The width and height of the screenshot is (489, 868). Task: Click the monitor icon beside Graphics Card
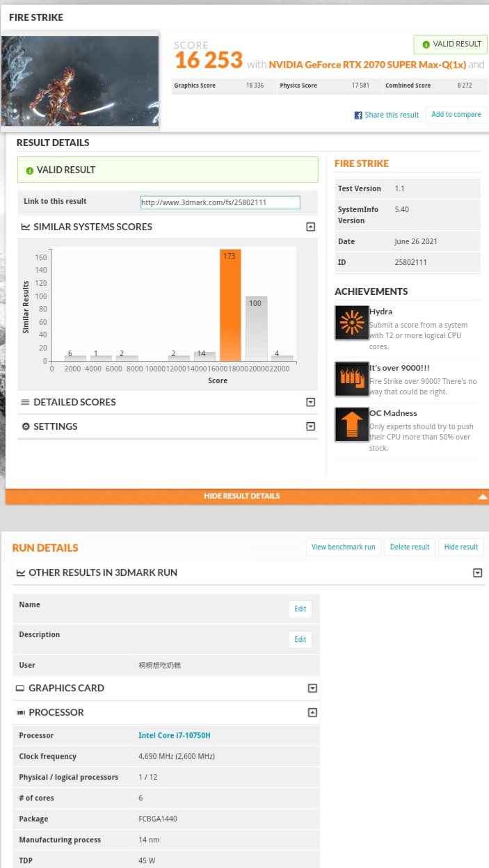pyautogui.click(x=19, y=688)
